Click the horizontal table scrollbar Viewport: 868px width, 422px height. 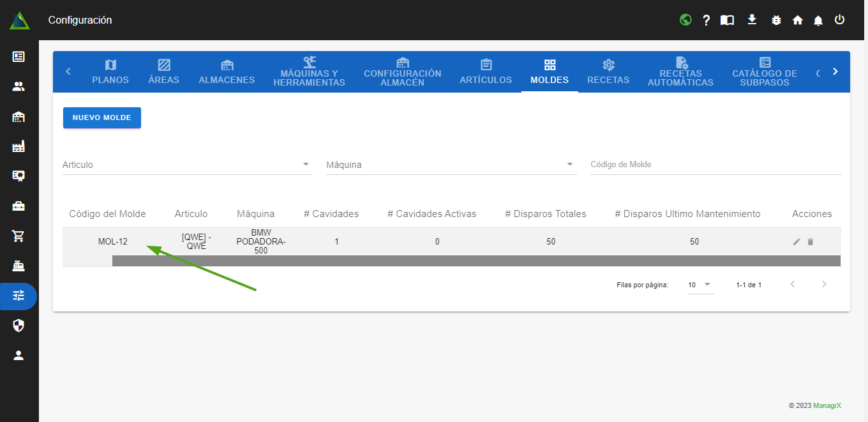point(475,260)
